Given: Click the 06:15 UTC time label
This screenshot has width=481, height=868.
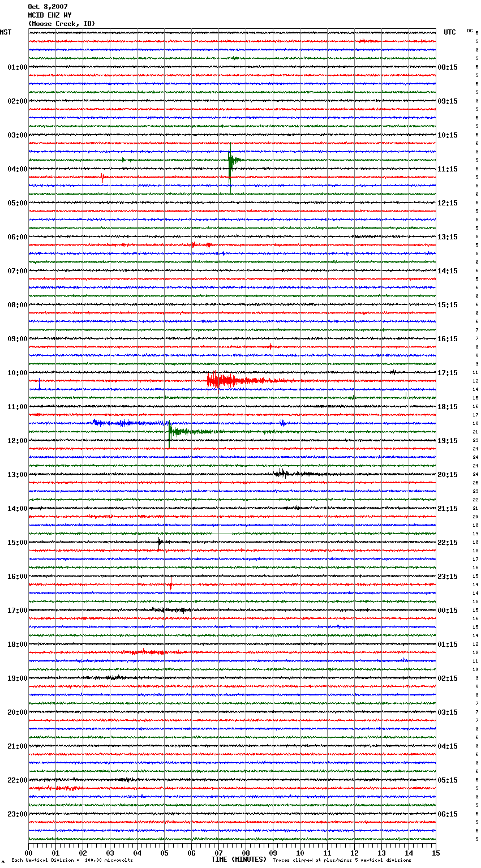Looking at the screenshot, I should click(x=448, y=814).
